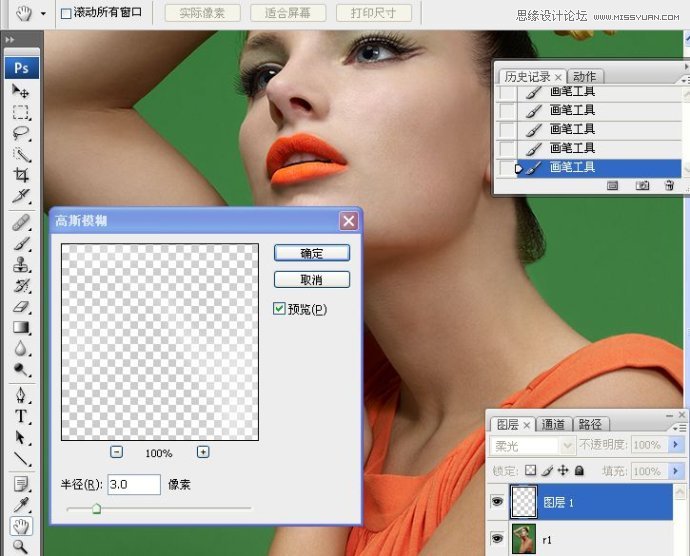Select the Zoom tool

click(21, 546)
